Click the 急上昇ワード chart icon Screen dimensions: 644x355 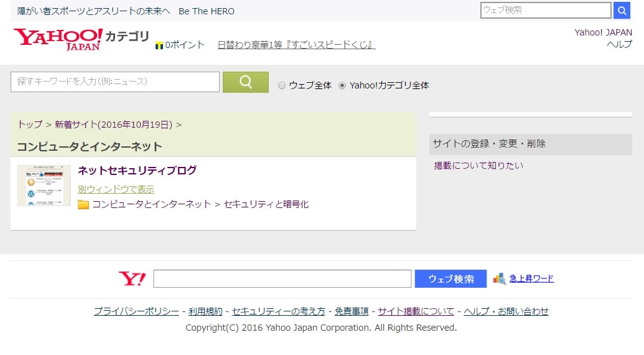(500, 279)
